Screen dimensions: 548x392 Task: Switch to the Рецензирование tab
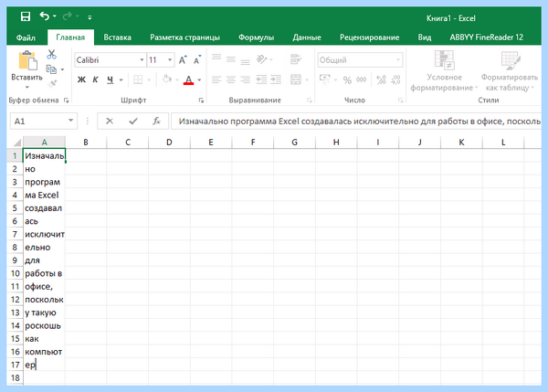click(369, 37)
